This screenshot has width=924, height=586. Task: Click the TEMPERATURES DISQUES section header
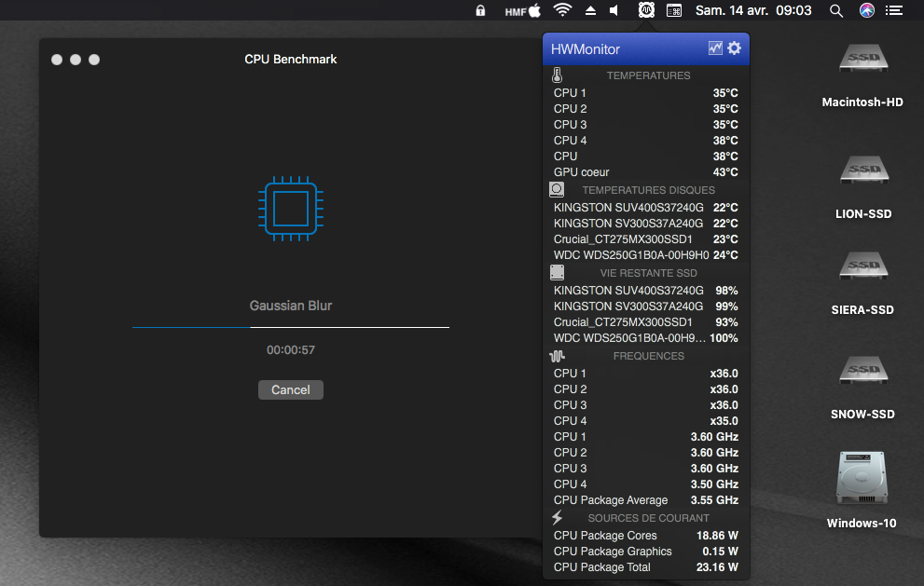pyautogui.click(x=648, y=190)
